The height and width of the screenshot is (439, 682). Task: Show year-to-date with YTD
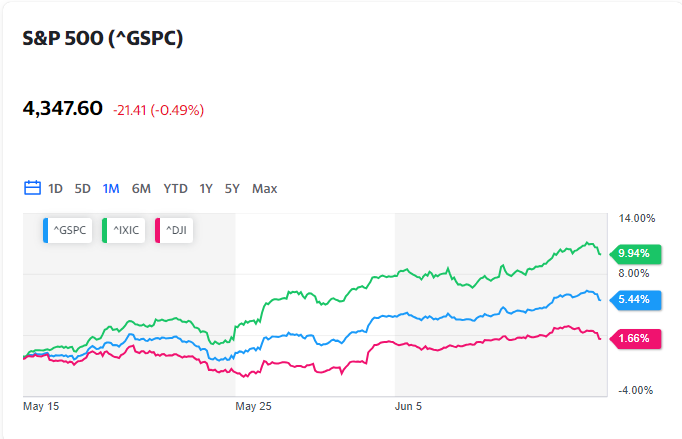pyautogui.click(x=176, y=188)
